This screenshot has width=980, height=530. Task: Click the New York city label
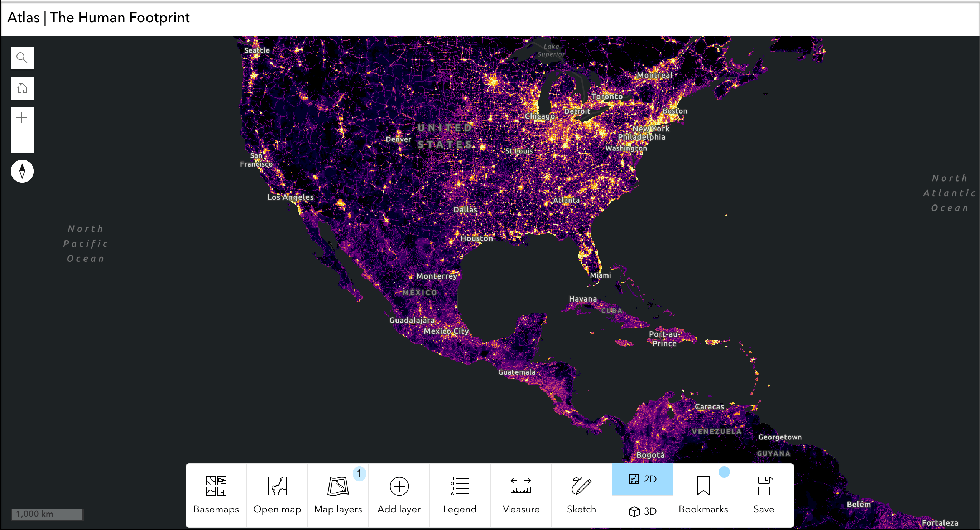[651, 129]
